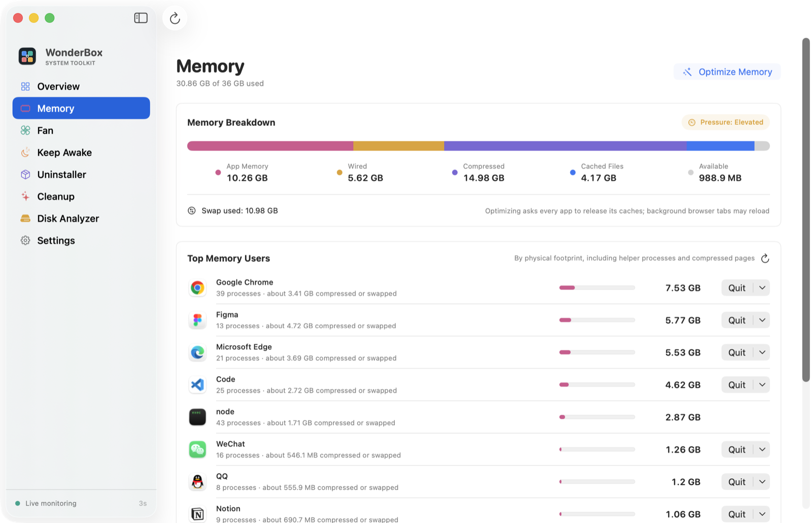
Task: Click the QQ penguin icon
Action: click(197, 482)
